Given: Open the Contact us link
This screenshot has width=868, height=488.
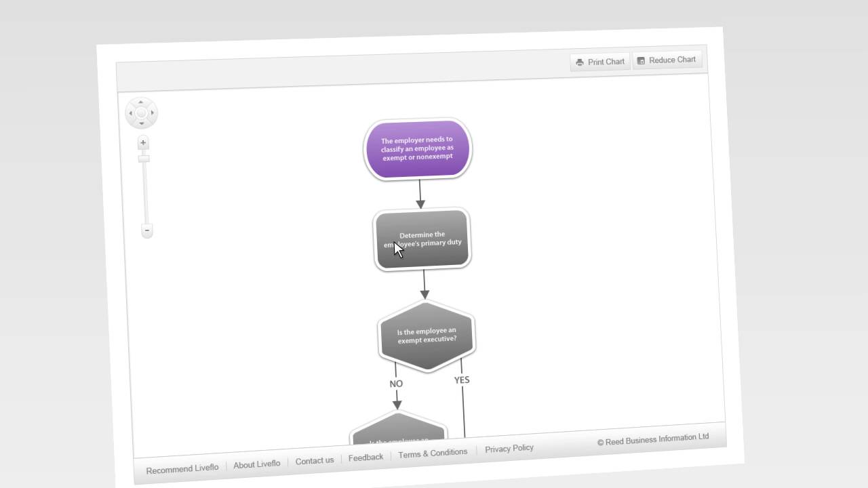Looking at the screenshot, I should click(315, 461).
